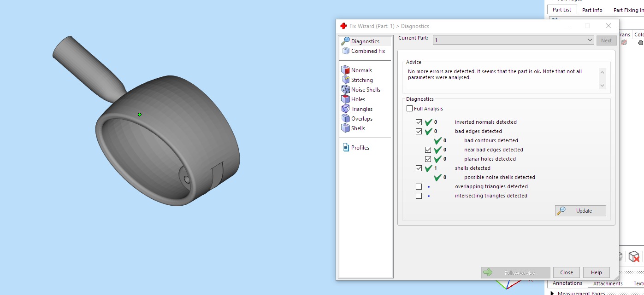644x295 pixels.
Task: Click the Fix Wizard title bar text
Action: pos(389,26)
